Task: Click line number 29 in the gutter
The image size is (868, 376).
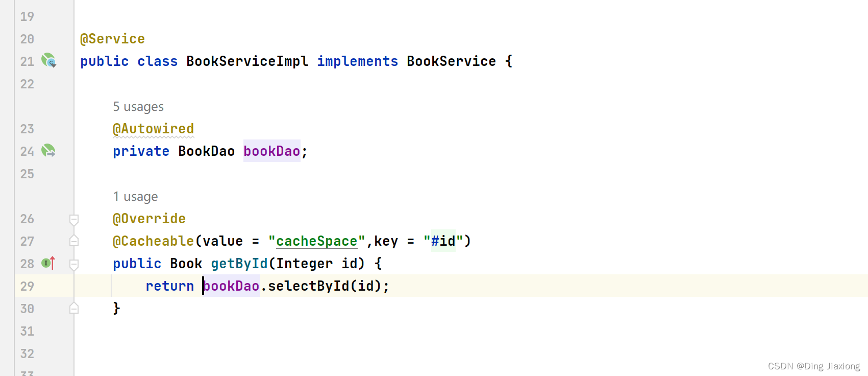Action: pyautogui.click(x=27, y=286)
